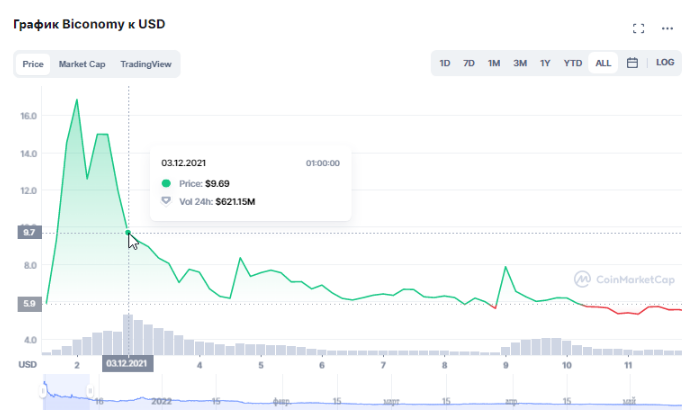The image size is (684, 417).
Task: Click the left handle of range navigator
Action: pyautogui.click(x=44, y=390)
